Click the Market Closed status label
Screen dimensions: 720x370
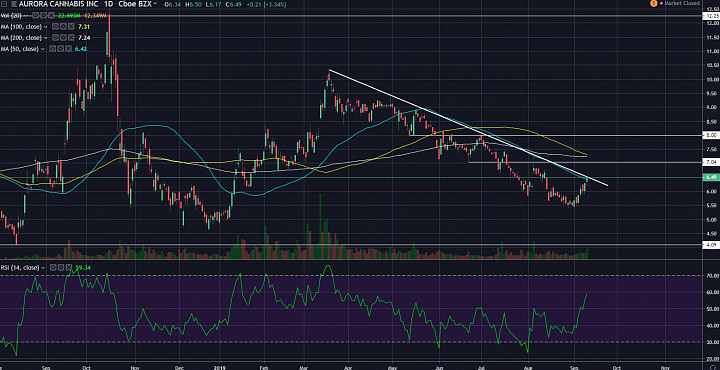pos(682,3)
